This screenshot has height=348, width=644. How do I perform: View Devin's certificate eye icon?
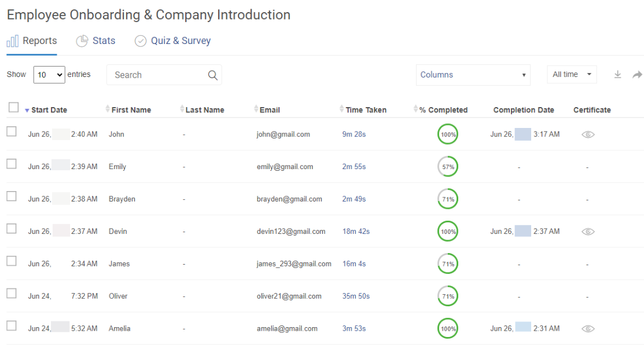tap(588, 231)
